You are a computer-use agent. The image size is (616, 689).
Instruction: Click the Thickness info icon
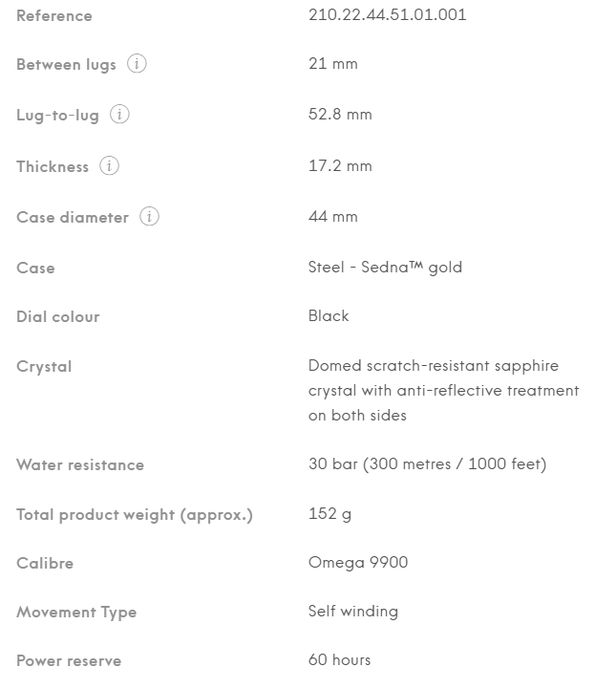pyautogui.click(x=109, y=165)
